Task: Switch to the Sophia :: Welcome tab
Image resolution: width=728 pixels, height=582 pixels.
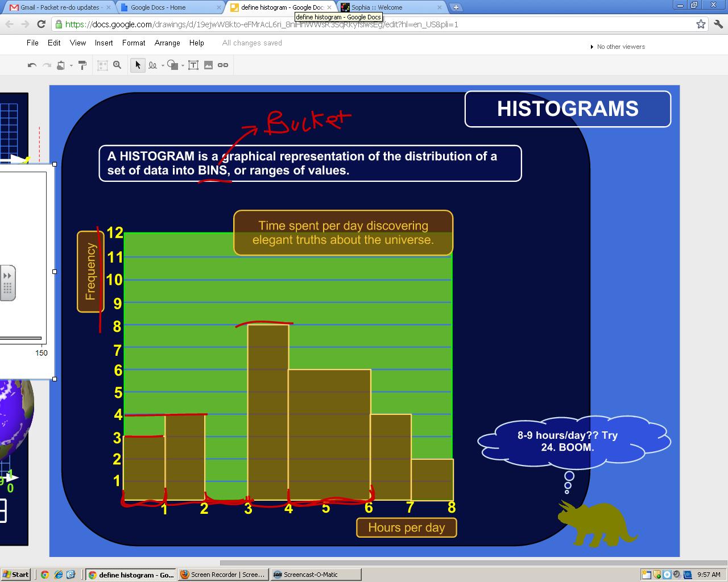Action: coord(390,7)
